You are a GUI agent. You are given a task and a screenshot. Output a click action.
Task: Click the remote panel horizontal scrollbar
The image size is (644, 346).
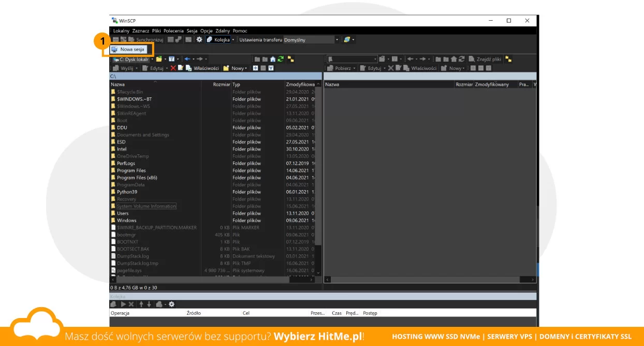point(430,280)
